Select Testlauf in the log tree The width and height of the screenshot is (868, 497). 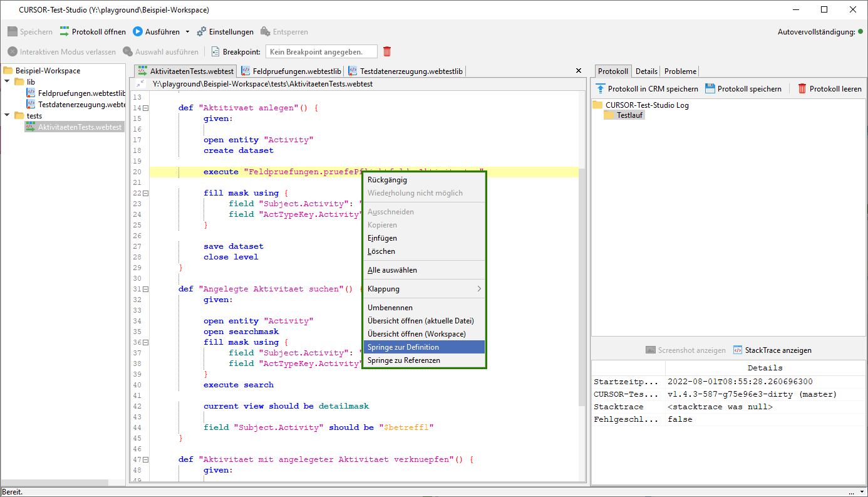629,115
